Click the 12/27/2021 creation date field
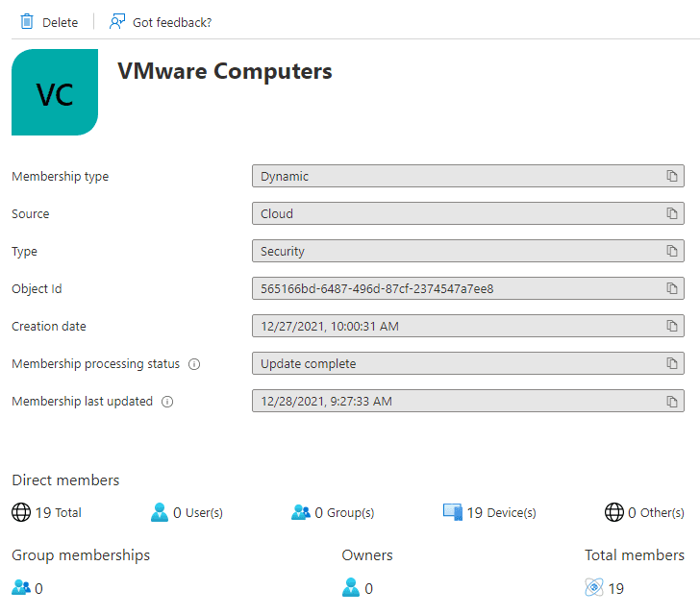Image resolution: width=700 pixels, height=615 pixels. pyautogui.click(x=468, y=326)
